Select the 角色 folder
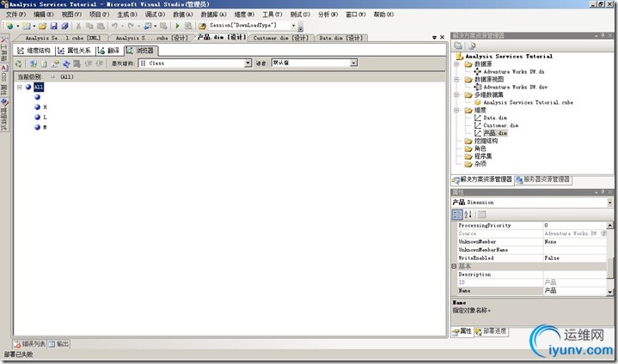Screen dimensions: 618x364 [x=480, y=149]
